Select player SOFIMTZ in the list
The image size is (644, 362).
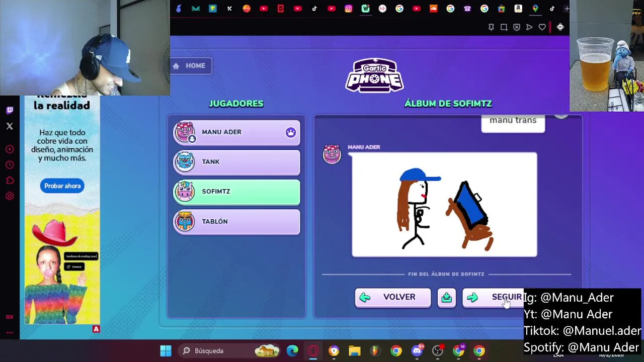[x=237, y=192]
